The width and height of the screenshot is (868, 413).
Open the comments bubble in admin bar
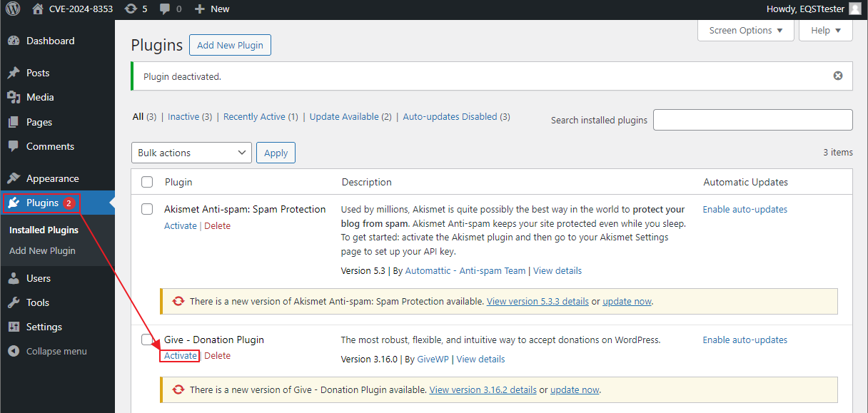coord(171,9)
